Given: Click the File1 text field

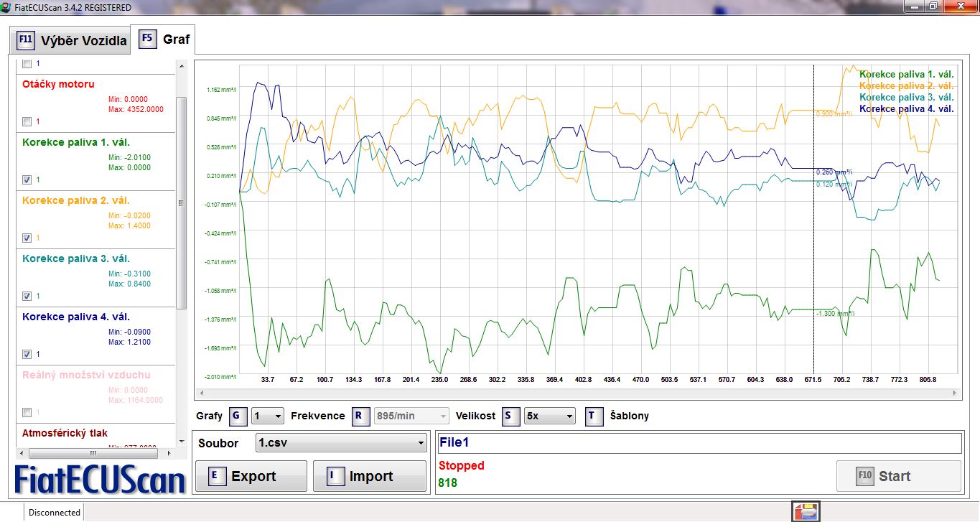Looking at the screenshot, I should point(699,444).
